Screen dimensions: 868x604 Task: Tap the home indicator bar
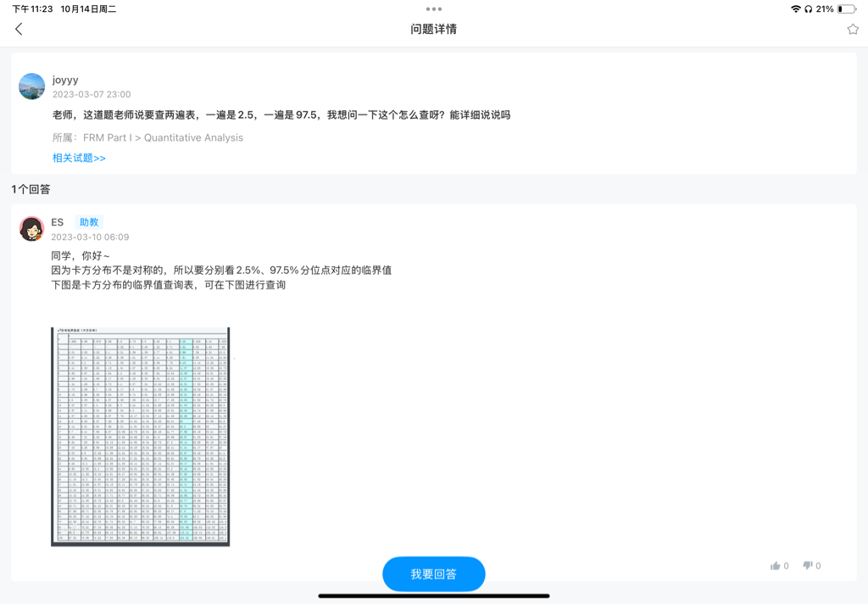pyautogui.click(x=434, y=596)
